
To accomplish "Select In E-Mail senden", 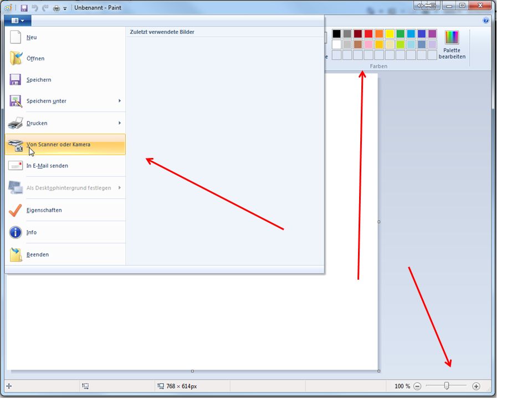I will pyautogui.click(x=65, y=166).
